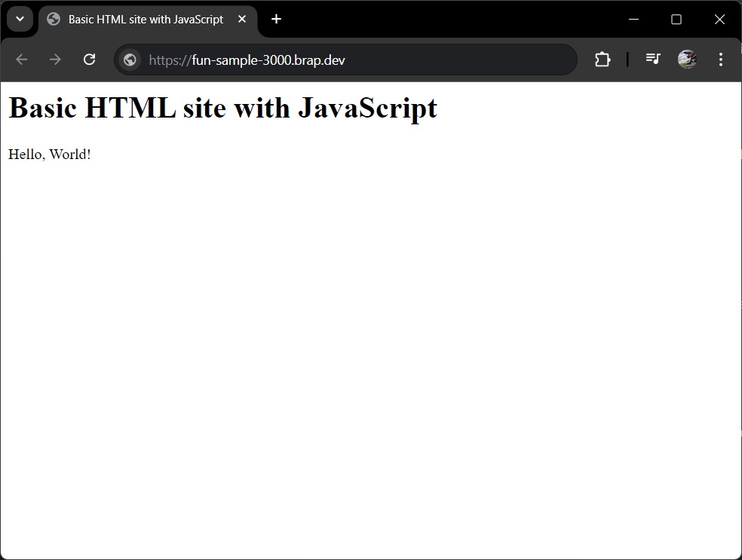Open the browser profile avatar
Screen dimensions: 742x560
687,60
